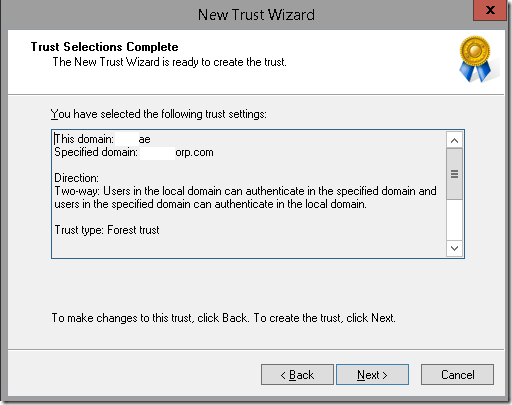Go to the next step with Next
The image size is (512, 405).
tap(372, 375)
